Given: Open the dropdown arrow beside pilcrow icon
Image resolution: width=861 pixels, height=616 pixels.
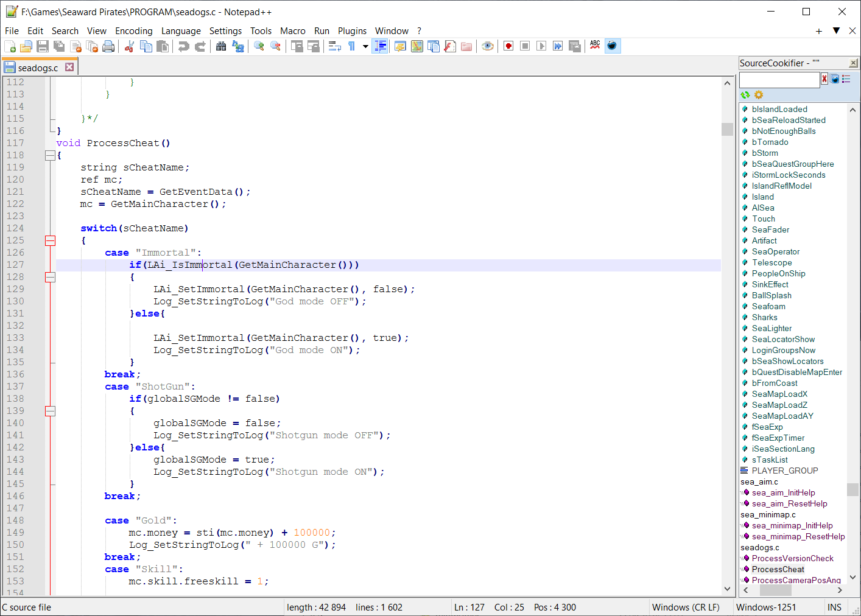Looking at the screenshot, I should click(x=365, y=46).
